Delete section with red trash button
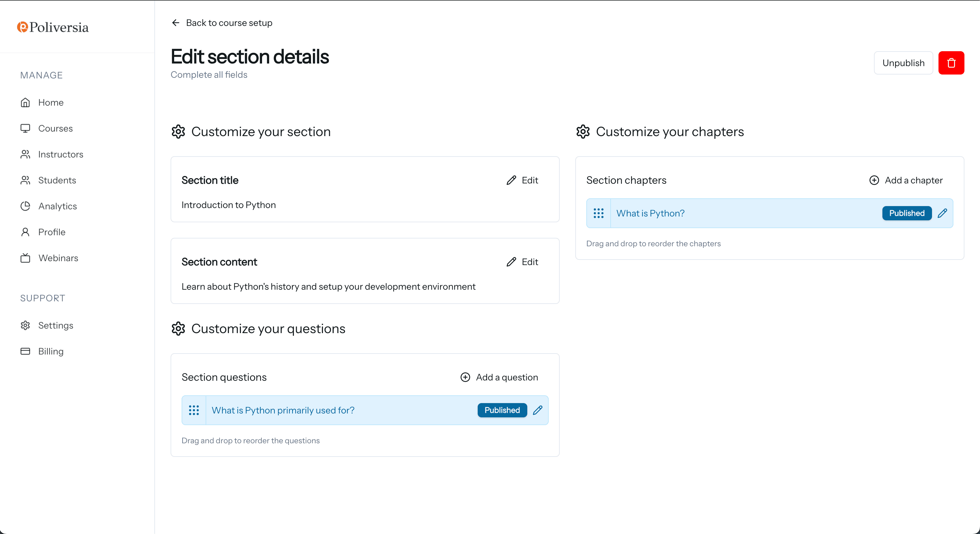Screen dimensions: 980x534 (x=951, y=63)
